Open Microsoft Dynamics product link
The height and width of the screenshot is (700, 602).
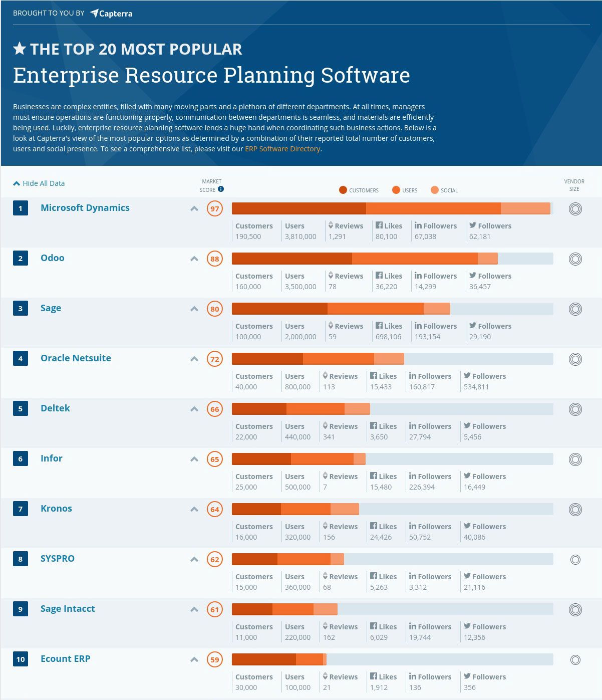85,208
